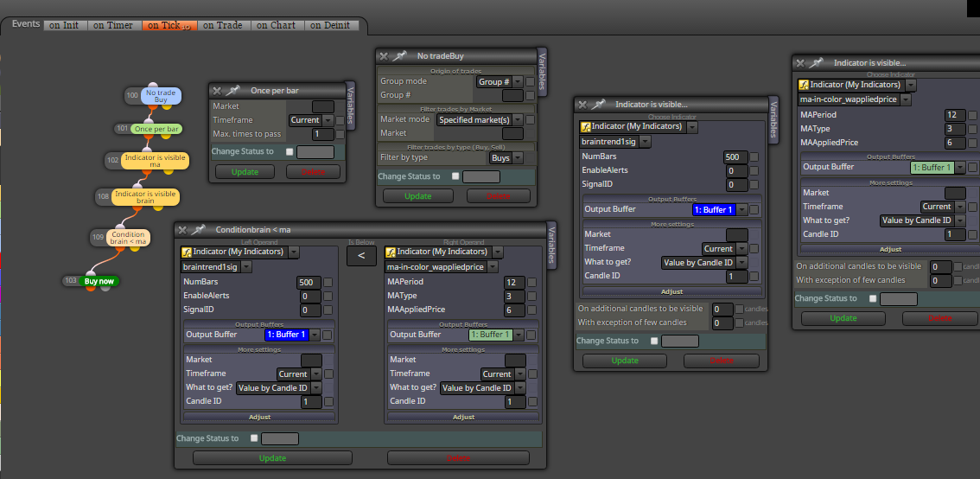This screenshot has height=479, width=980.
Task: Click the pin icon on the No tradeBuy panel
Action: (x=400, y=56)
